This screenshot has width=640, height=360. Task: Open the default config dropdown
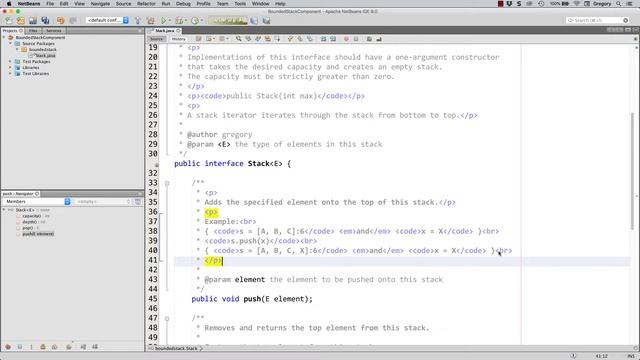point(107,20)
